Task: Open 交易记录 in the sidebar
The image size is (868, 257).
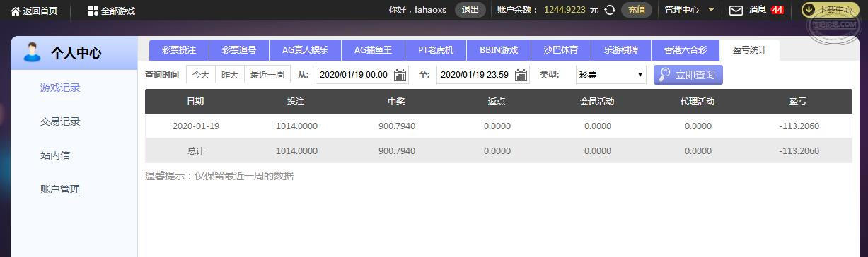Action: (60, 121)
